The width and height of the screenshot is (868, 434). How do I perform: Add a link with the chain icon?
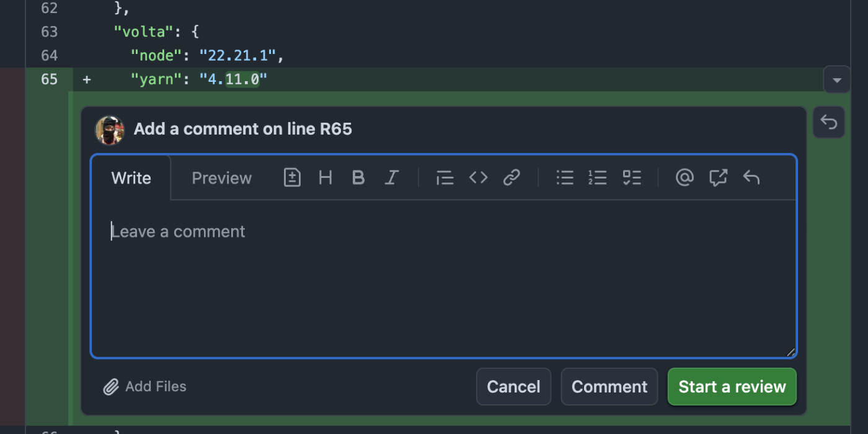tap(511, 178)
